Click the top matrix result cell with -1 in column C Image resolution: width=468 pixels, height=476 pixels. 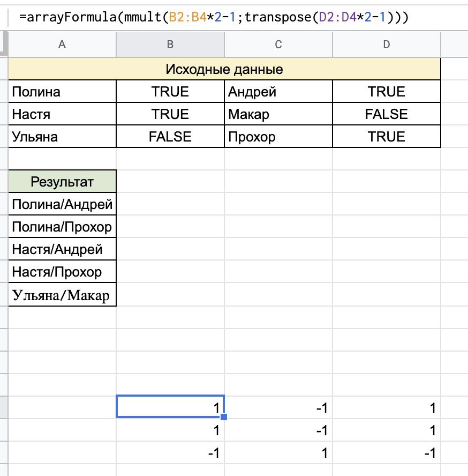(278, 407)
